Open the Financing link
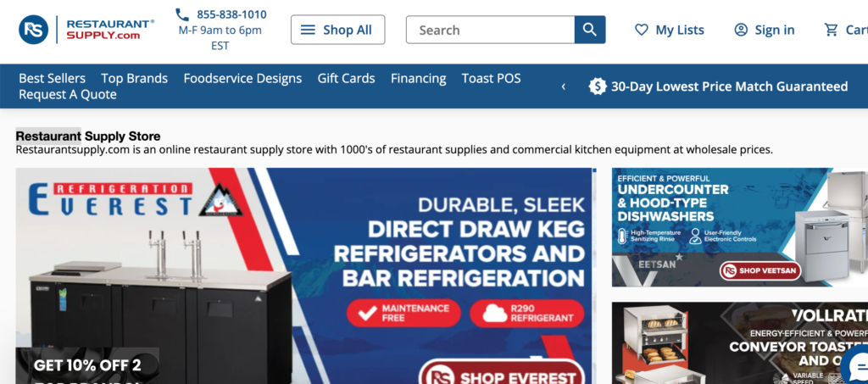This screenshot has height=384, width=868. coord(419,79)
